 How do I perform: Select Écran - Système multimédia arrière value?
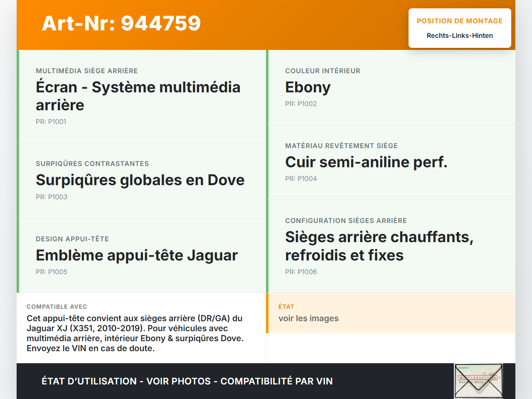(x=138, y=96)
